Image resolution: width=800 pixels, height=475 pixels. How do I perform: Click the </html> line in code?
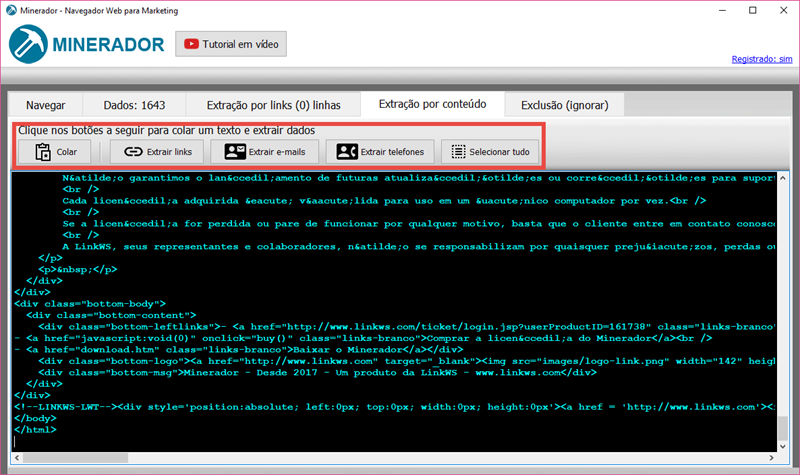click(35, 430)
